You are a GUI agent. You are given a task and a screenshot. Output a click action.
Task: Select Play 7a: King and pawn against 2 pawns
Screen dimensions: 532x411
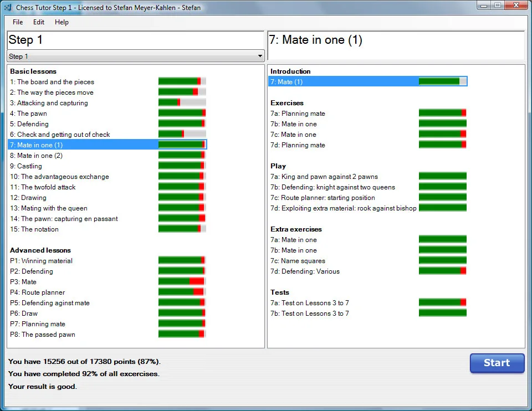pos(324,176)
